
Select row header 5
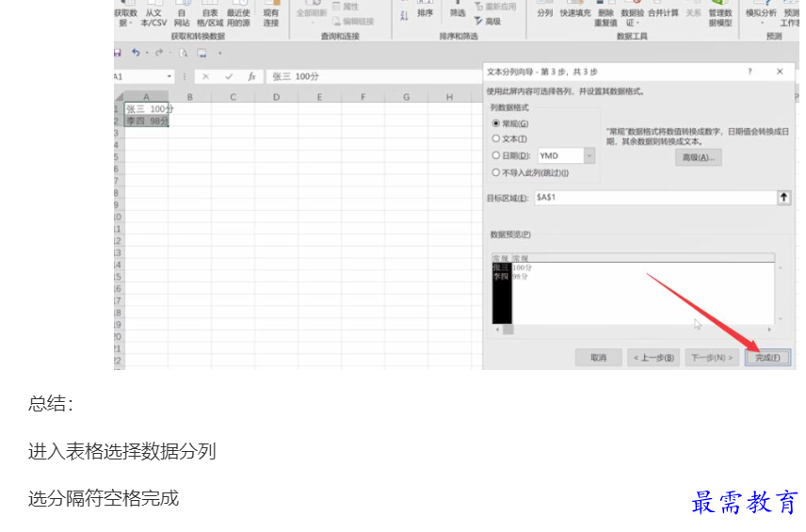[119, 157]
